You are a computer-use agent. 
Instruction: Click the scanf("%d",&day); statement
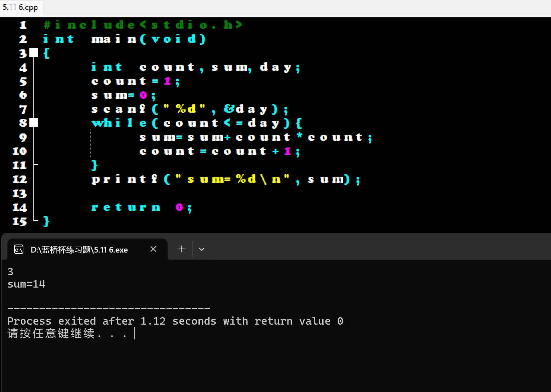tap(190, 109)
